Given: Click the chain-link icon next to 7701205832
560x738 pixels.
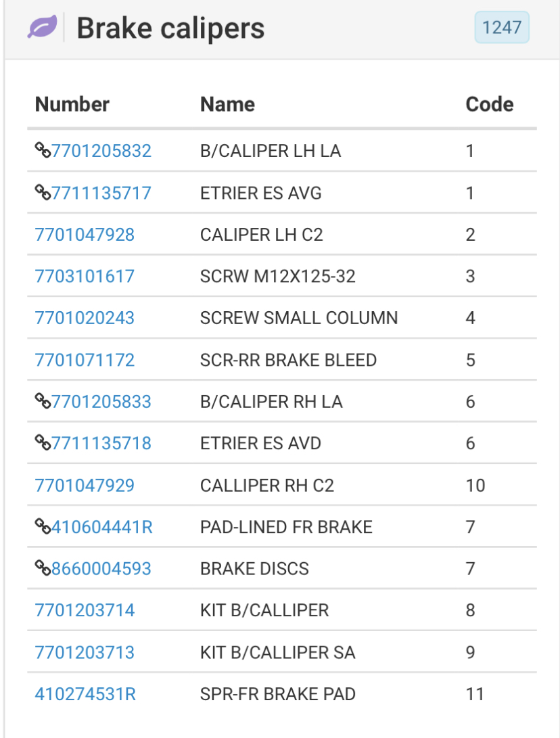Looking at the screenshot, I should (x=43, y=150).
